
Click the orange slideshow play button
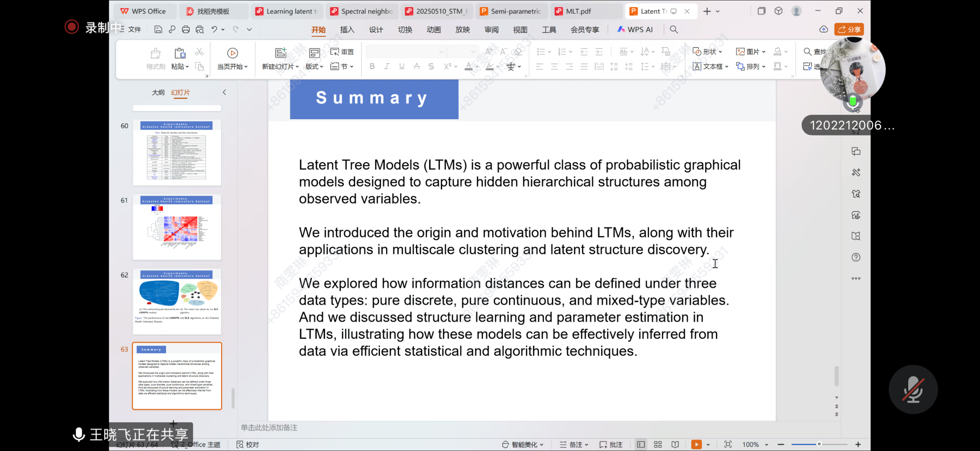tap(696, 444)
